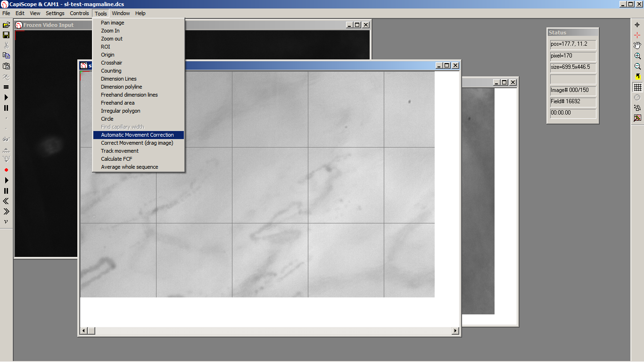The width and height of the screenshot is (644, 362).
Task: Click the scrollbar left arrow in image window
Action: (84, 331)
